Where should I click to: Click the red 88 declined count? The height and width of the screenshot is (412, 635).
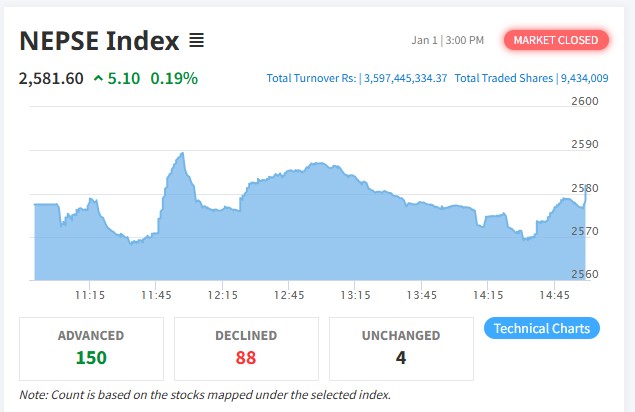[246, 358]
